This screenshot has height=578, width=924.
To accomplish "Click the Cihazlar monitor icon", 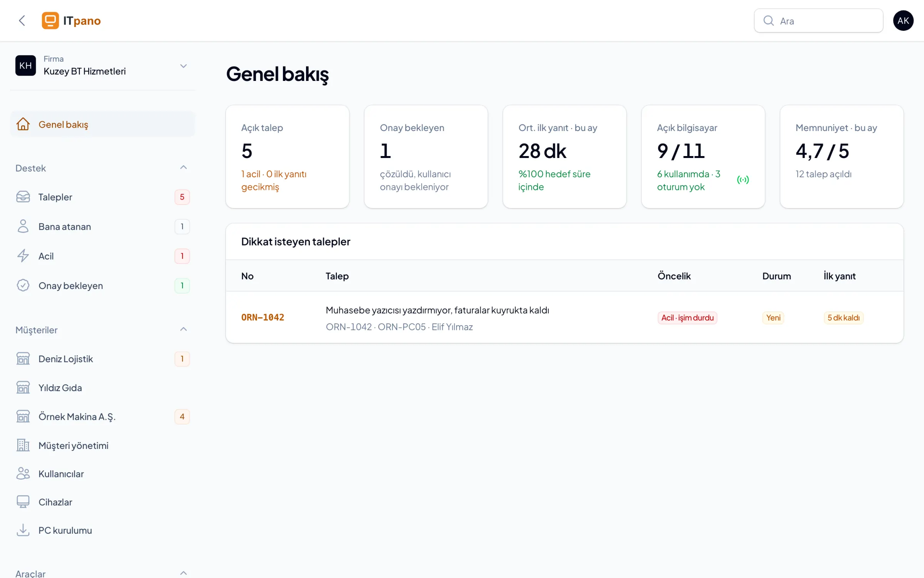I will [x=23, y=502].
